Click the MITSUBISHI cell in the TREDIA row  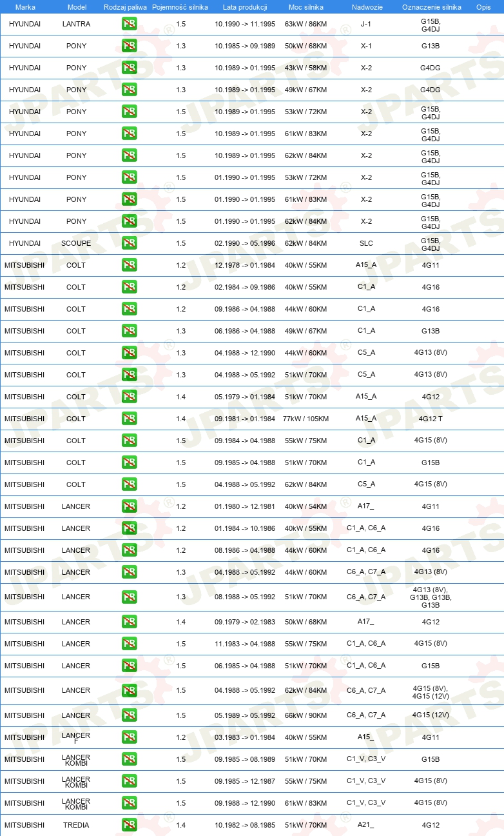point(25,826)
